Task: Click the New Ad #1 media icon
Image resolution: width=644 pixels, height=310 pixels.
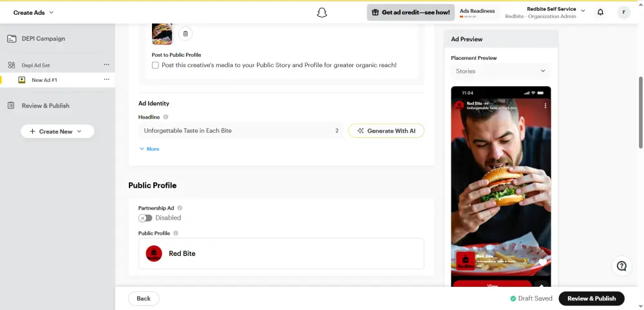Action: pyautogui.click(x=22, y=80)
